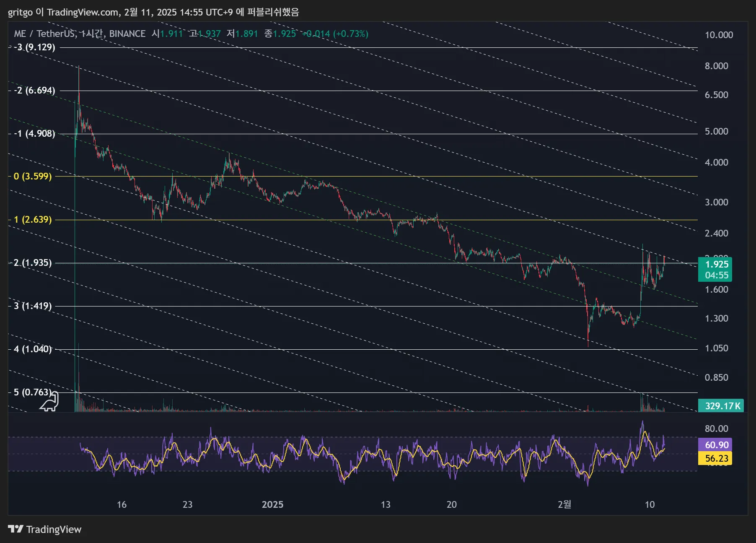Click the volume label 329.17 K
Screen dimensions: 756x543
721,406
